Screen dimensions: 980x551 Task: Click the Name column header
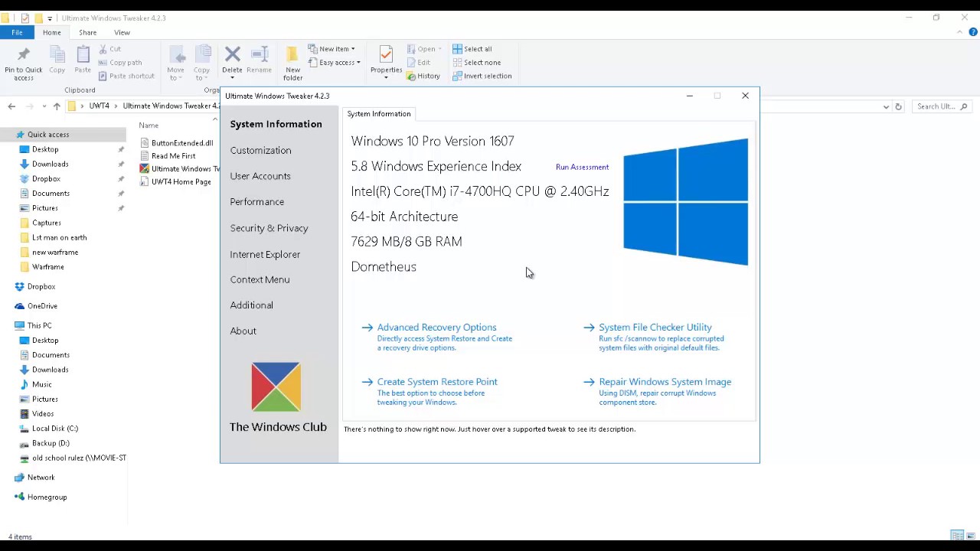149,126
